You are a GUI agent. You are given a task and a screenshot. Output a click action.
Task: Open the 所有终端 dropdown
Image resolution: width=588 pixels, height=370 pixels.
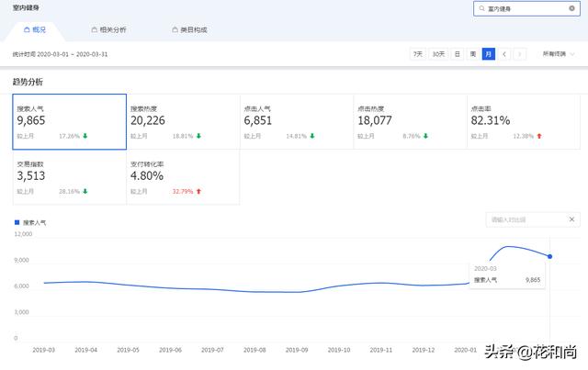(x=559, y=54)
